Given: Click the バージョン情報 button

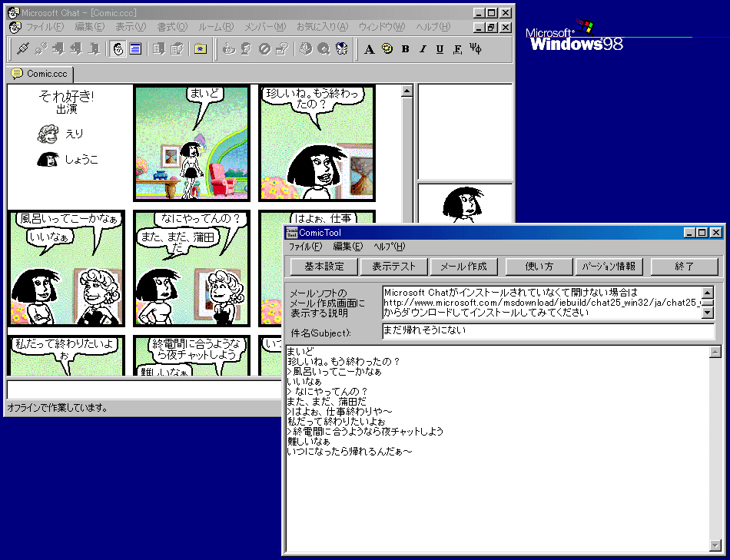Looking at the screenshot, I should (609, 267).
